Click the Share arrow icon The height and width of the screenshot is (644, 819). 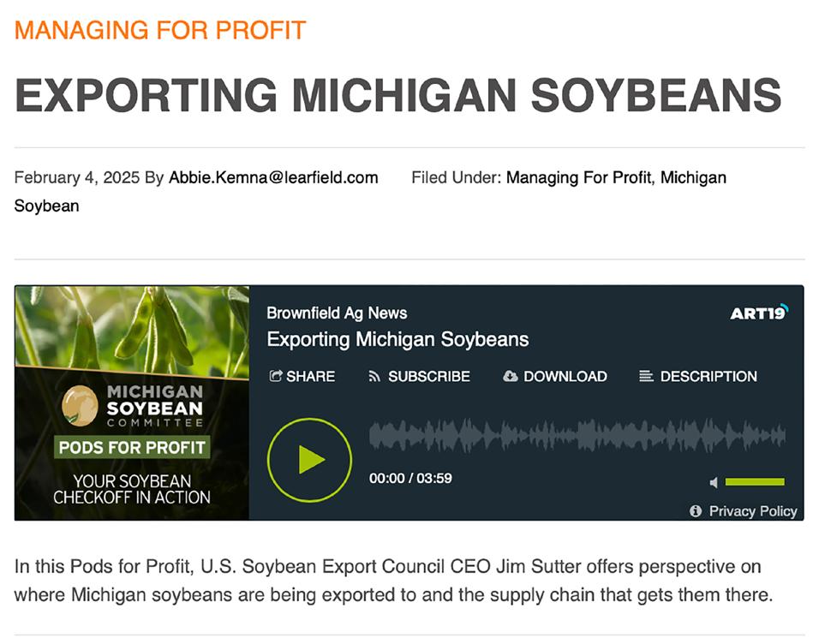(x=275, y=376)
